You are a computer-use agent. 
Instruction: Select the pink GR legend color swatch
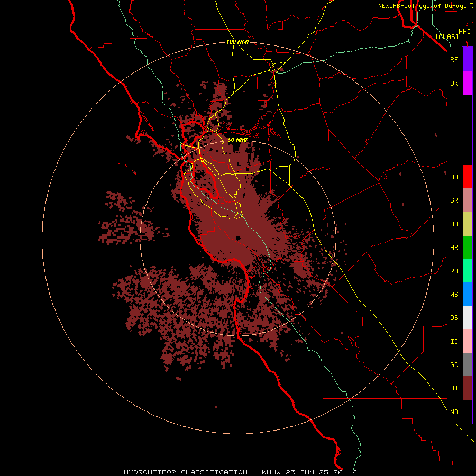point(467,200)
